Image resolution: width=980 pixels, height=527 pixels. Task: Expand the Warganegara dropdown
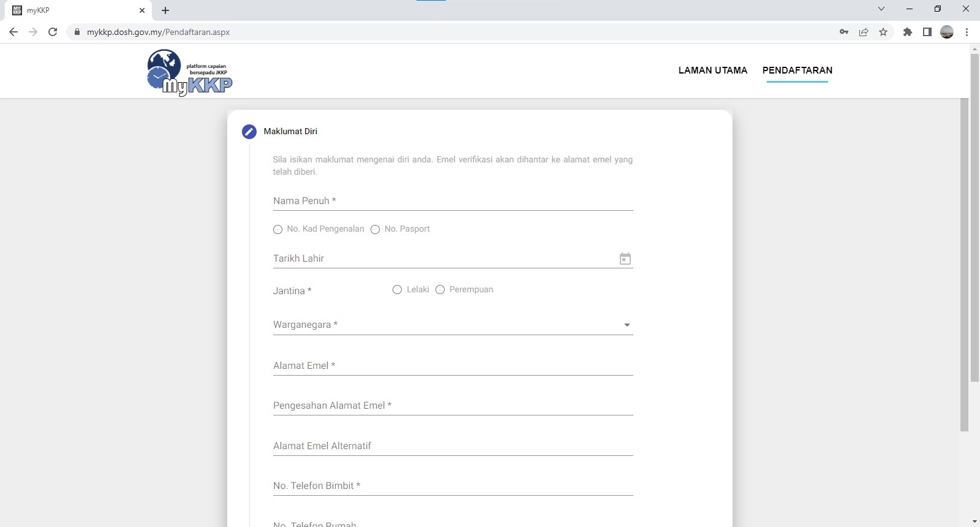click(627, 325)
